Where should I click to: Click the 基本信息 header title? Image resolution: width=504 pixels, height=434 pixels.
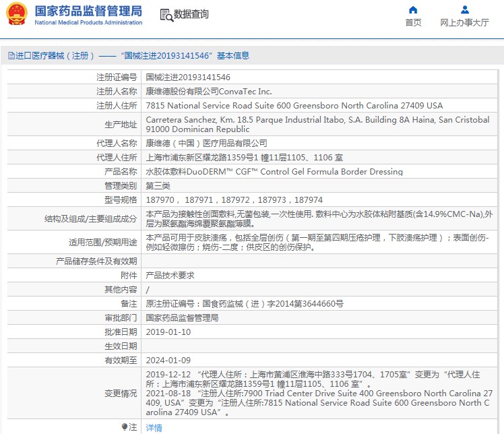coord(233,56)
